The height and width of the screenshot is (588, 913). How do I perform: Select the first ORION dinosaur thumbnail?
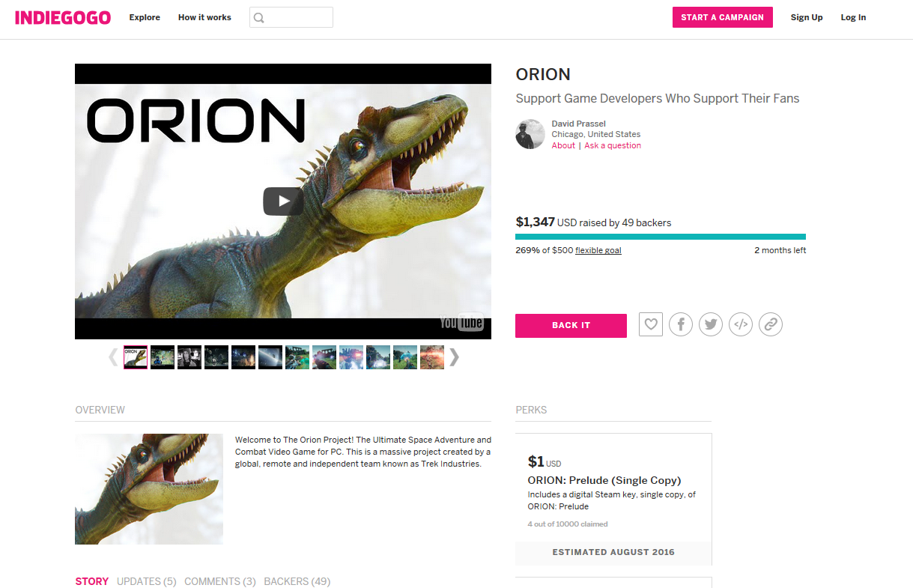click(x=136, y=357)
